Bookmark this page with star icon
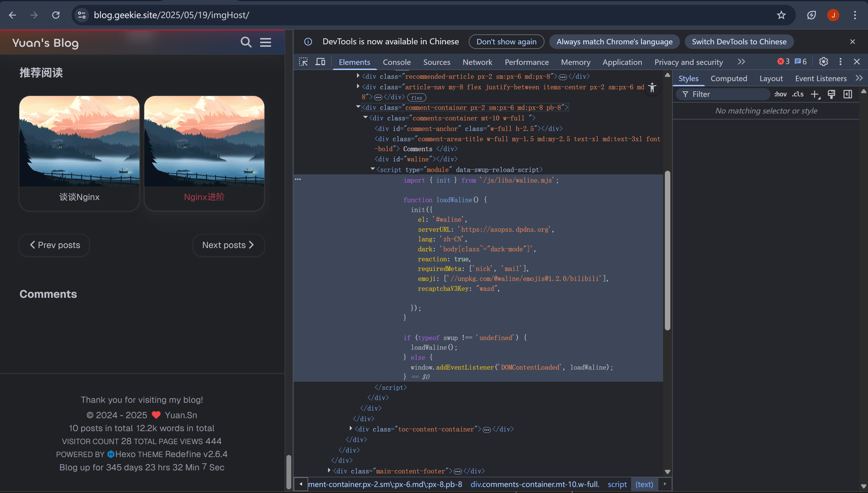868x493 pixels. [x=781, y=15]
